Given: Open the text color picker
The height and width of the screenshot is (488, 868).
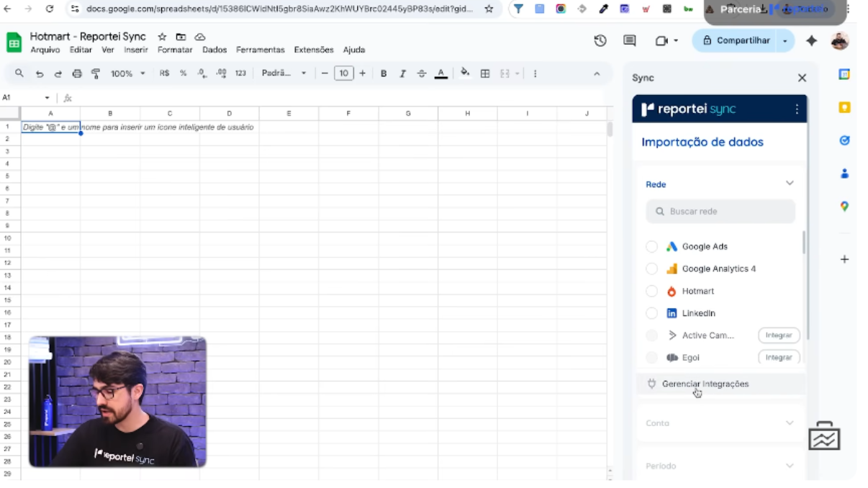Looking at the screenshot, I should (440, 73).
